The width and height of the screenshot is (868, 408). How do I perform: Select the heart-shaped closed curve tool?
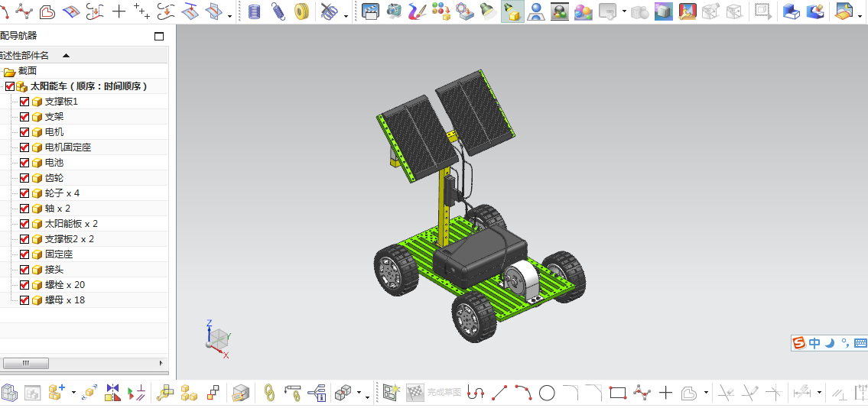tap(47, 11)
